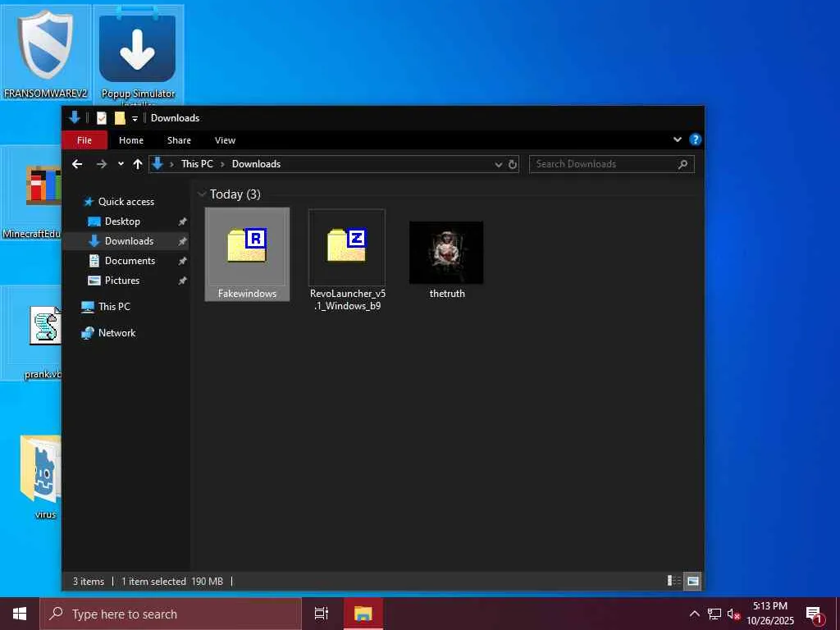This screenshot has height=630, width=840.
Task: Open Explorer Help question mark icon
Action: pyautogui.click(x=695, y=140)
